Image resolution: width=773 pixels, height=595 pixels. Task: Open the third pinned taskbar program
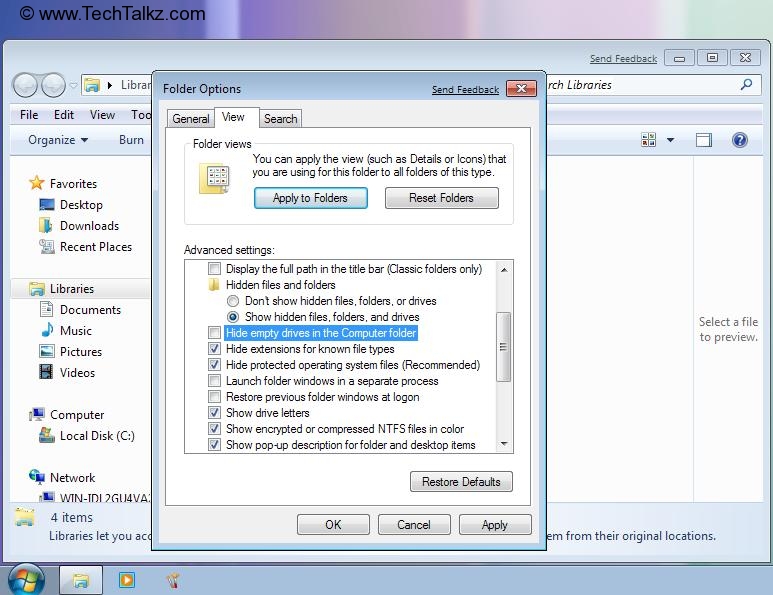[x=173, y=581]
